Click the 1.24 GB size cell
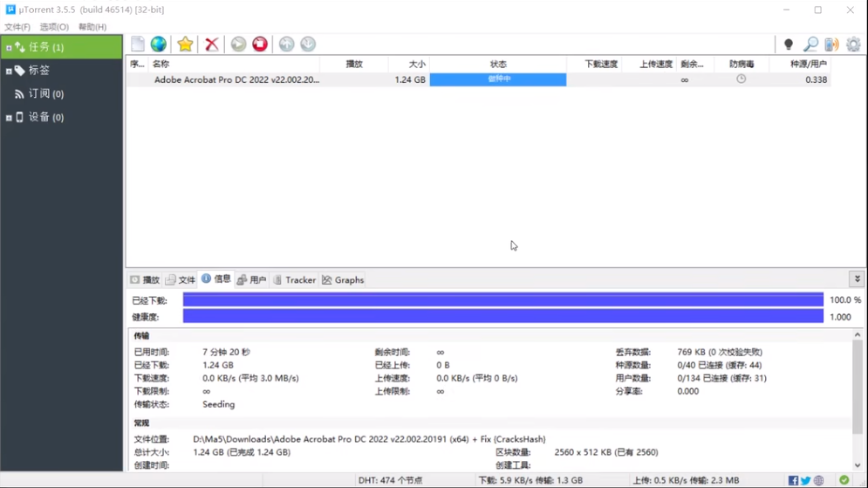 [x=410, y=79]
